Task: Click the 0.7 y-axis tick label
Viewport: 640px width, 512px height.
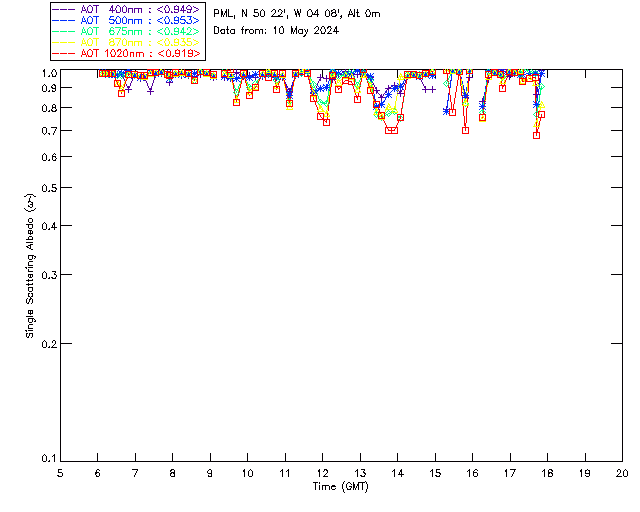Action: click(49, 131)
